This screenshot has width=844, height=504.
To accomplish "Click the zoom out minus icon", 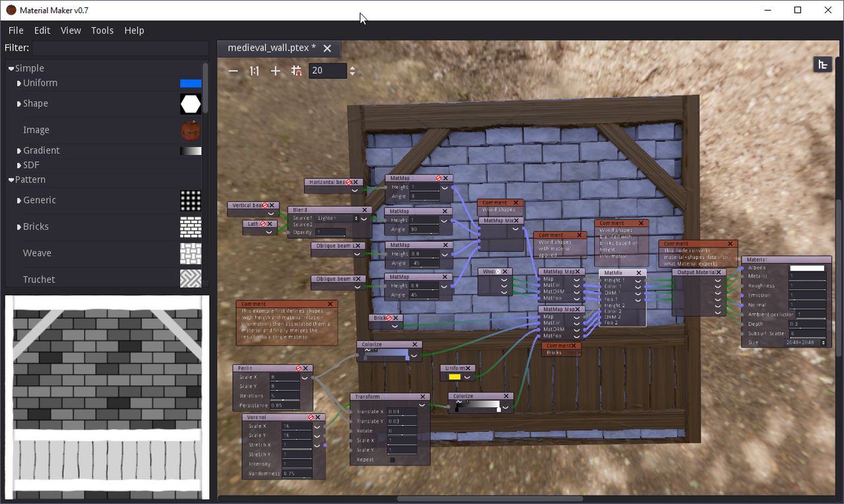I will pos(233,70).
